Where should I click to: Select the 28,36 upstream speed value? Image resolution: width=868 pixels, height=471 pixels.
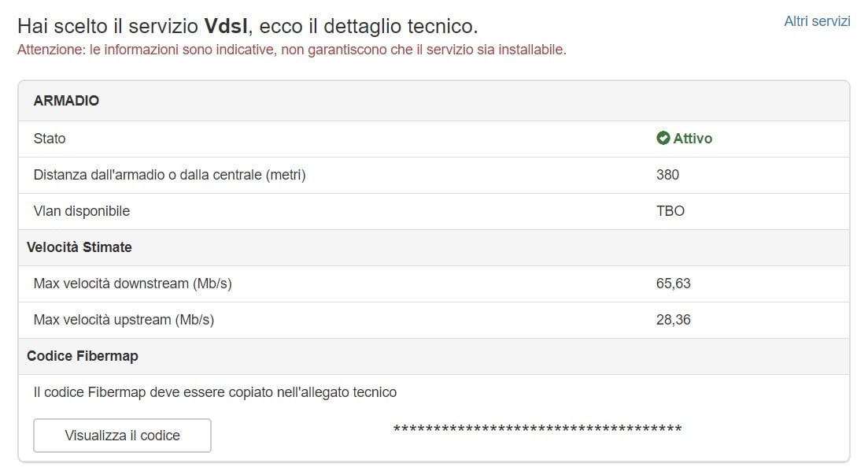click(x=673, y=320)
